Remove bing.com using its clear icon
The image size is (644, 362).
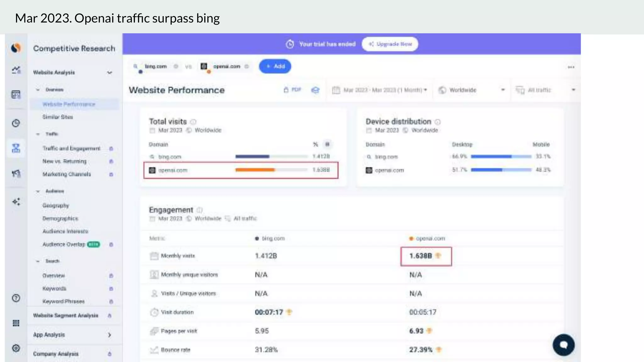tap(176, 66)
